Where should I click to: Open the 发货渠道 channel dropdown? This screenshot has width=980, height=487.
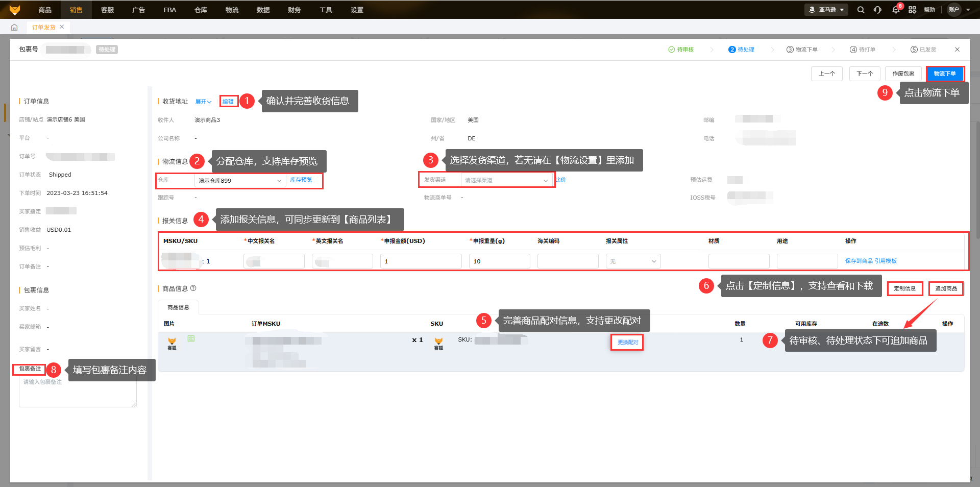coord(506,180)
